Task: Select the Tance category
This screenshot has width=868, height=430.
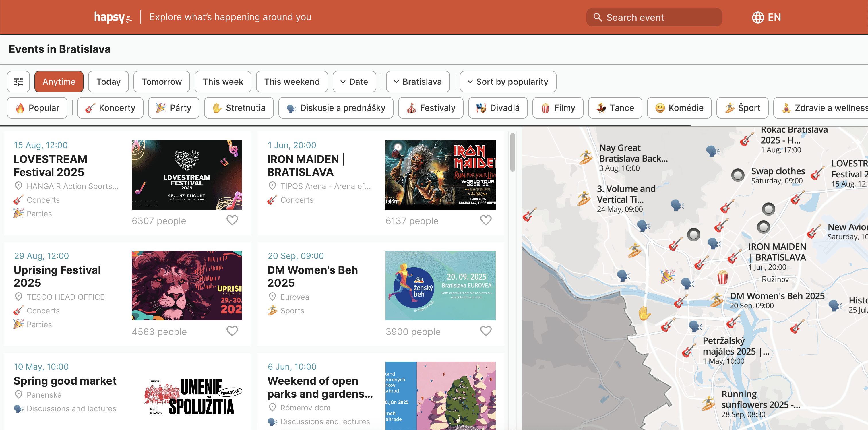Action: point(615,108)
